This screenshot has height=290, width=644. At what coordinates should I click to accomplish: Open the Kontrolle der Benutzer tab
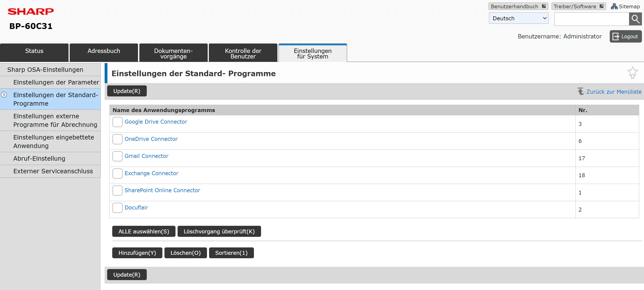(x=243, y=53)
